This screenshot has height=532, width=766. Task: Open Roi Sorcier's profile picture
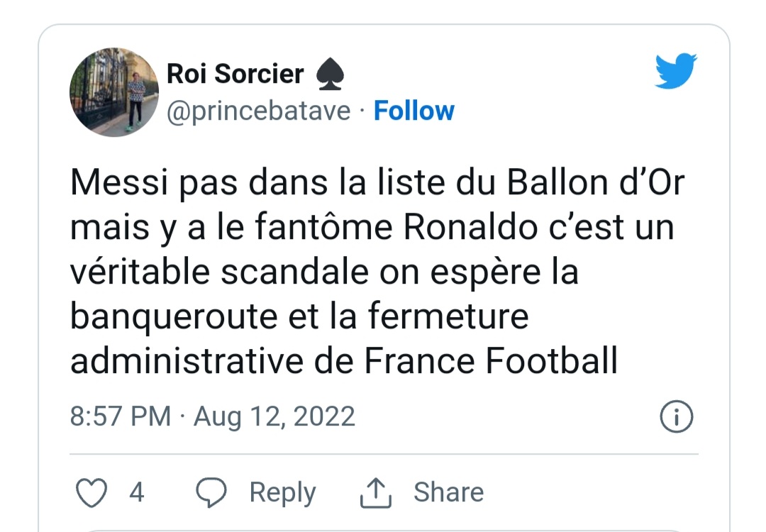(x=114, y=92)
